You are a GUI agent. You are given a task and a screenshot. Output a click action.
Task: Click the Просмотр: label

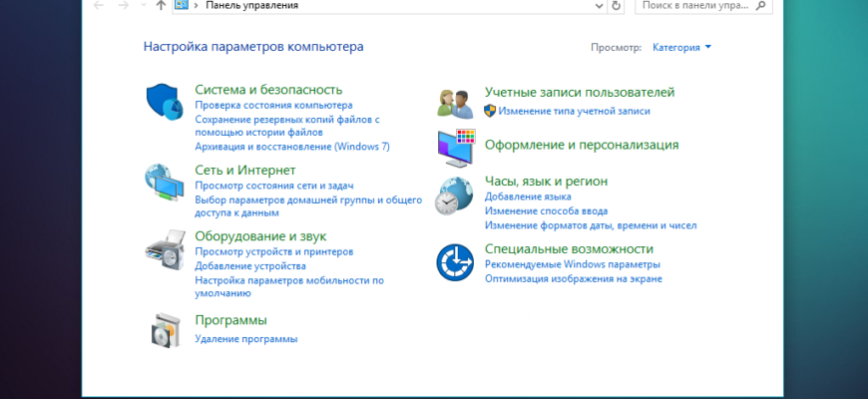click(x=617, y=48)
